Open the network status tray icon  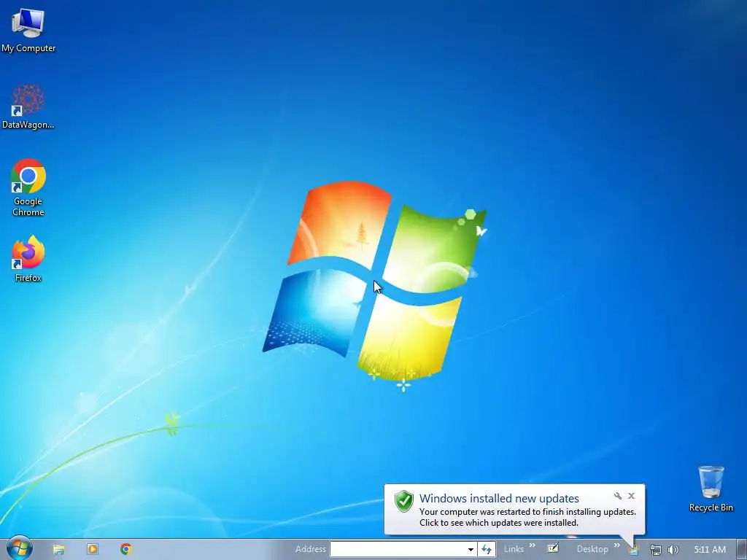coord(656,550)
